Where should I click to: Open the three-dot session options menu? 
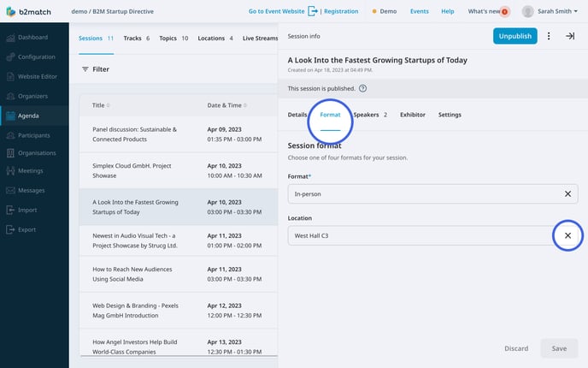coord(549,36)
